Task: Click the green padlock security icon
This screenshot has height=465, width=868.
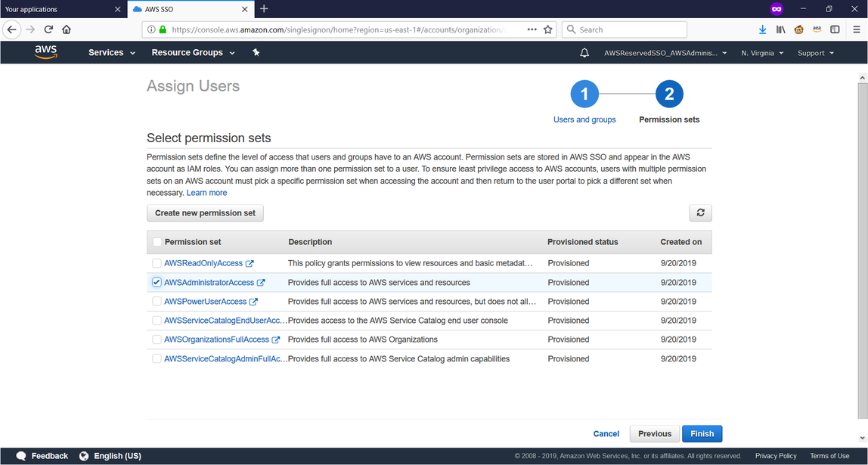Action: click(163, 30)
